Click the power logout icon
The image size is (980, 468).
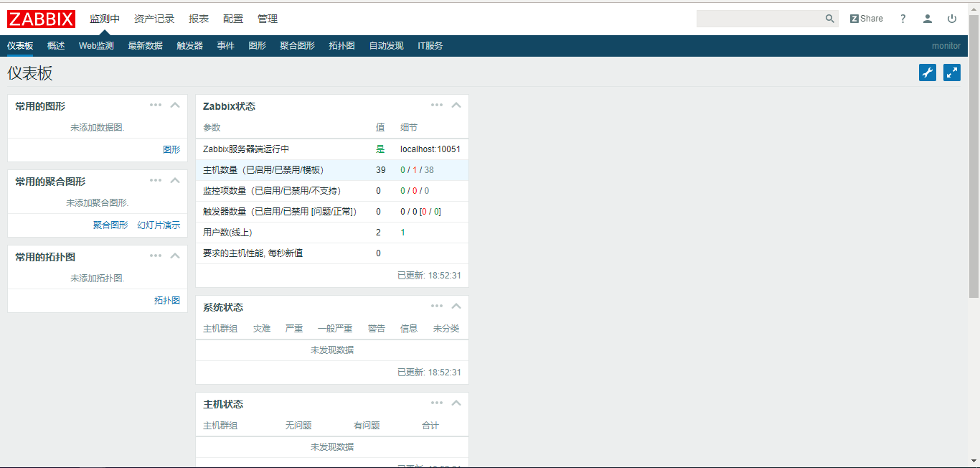(x=952, y=19)
